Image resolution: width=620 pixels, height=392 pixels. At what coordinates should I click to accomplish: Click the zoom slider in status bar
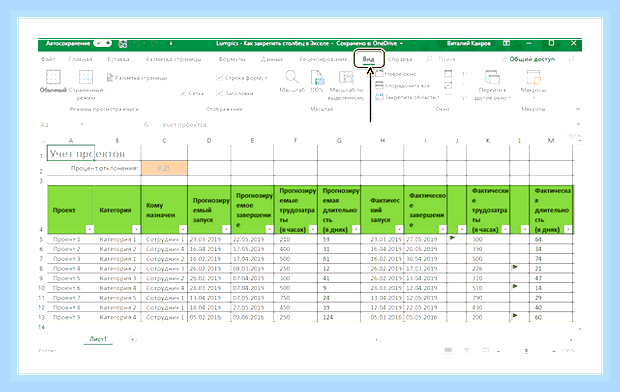click(x=526, y=351)
